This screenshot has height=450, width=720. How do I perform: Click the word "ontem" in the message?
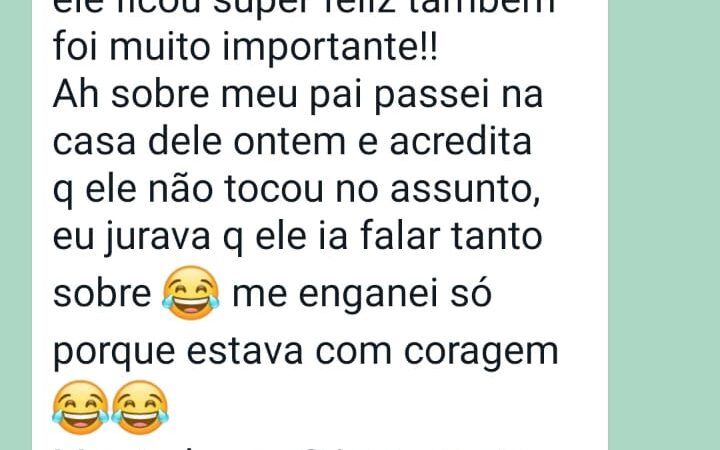(289, 142)
